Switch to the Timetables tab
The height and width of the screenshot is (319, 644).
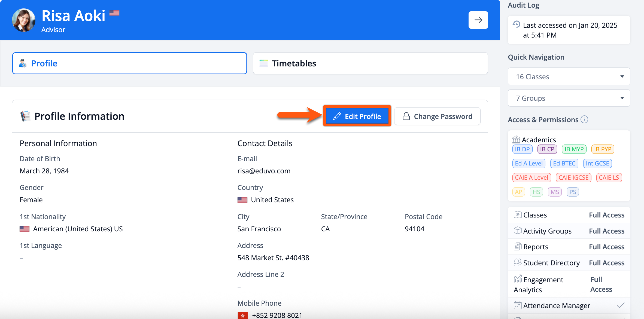370,63
